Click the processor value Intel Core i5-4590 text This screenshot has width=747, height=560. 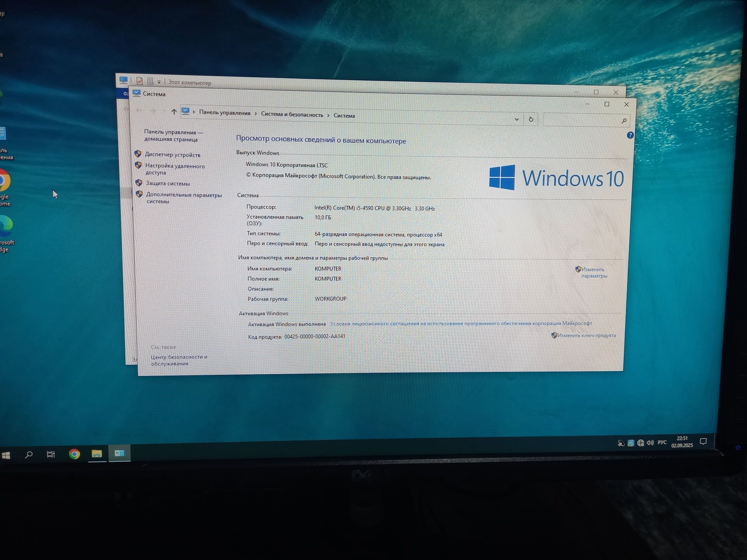[374, 208]
